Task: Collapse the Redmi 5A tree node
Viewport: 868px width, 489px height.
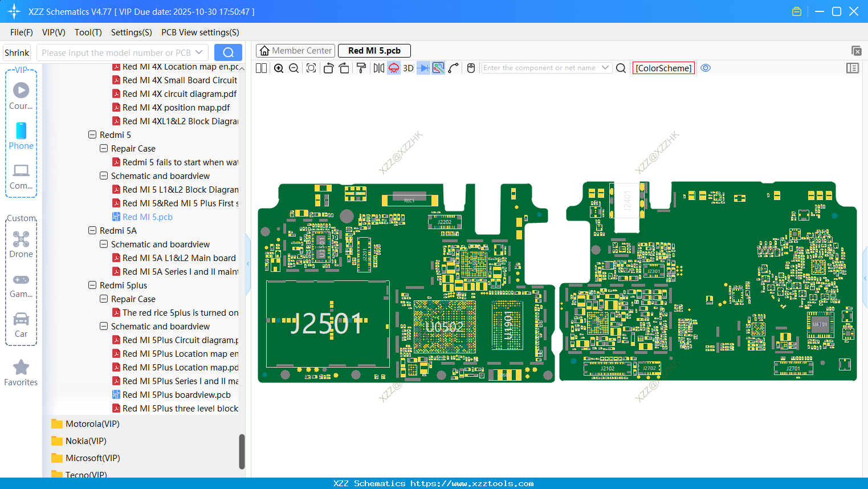Action: click(x=92, y=231)
